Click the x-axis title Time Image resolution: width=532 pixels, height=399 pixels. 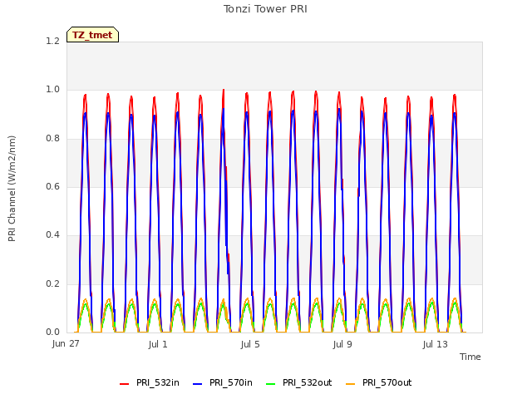pos(470,357)
